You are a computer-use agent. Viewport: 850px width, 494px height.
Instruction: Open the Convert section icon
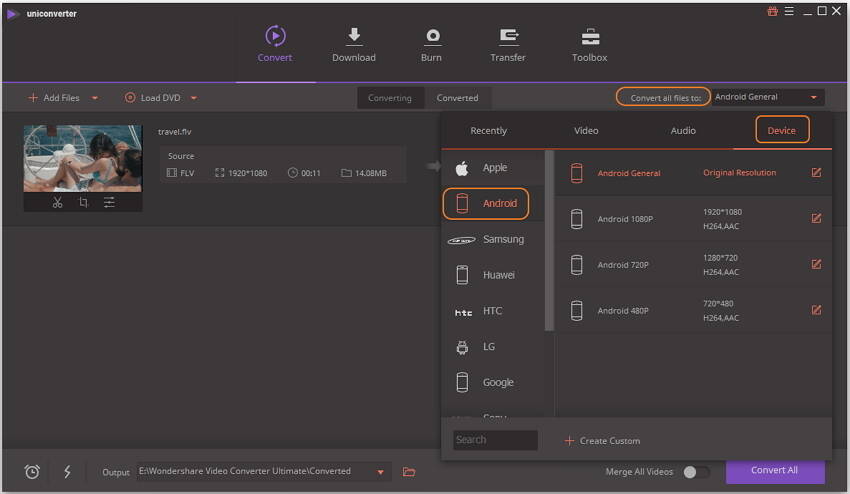pyautogui.click(x=275, y=36)
